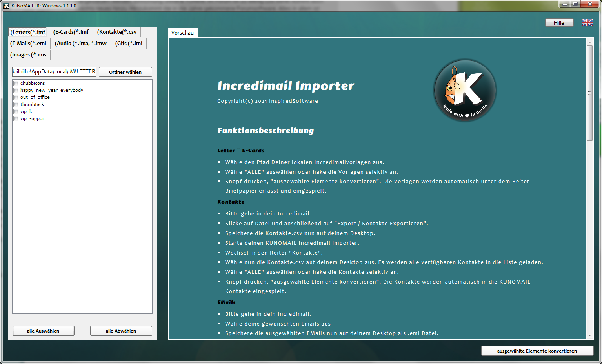Viewport: 602px width, 364px height.
Task: Click the round K logo in preview
Action: point(465,90)
